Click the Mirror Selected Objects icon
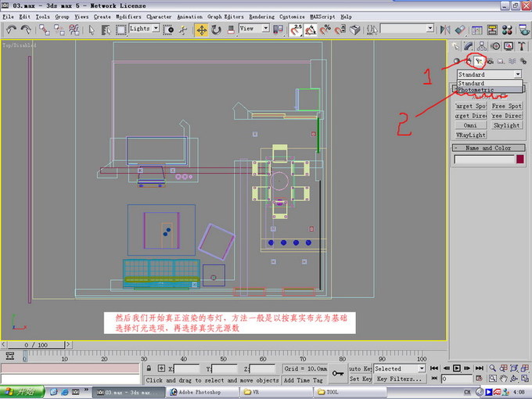532x399 pixels. 445,30
